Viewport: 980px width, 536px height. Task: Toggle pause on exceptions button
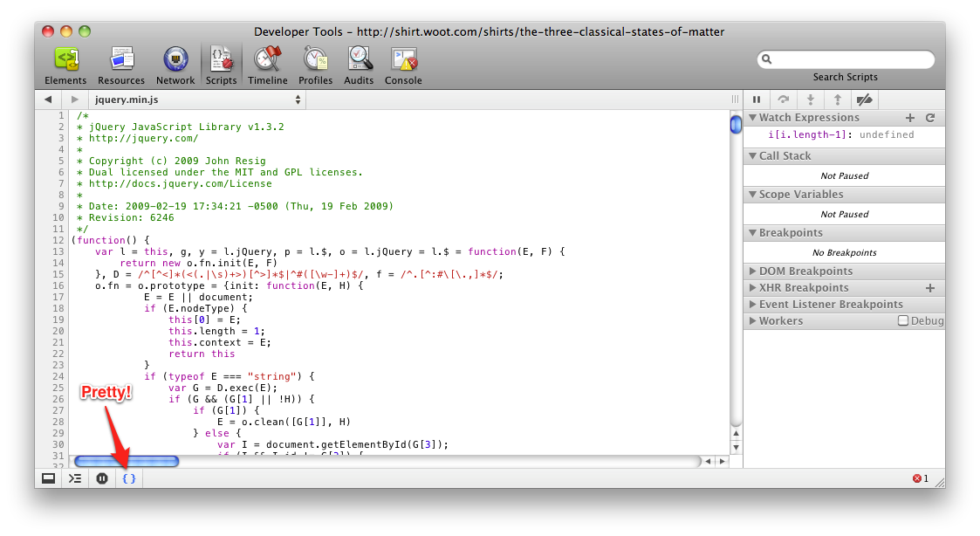[102, 478]
